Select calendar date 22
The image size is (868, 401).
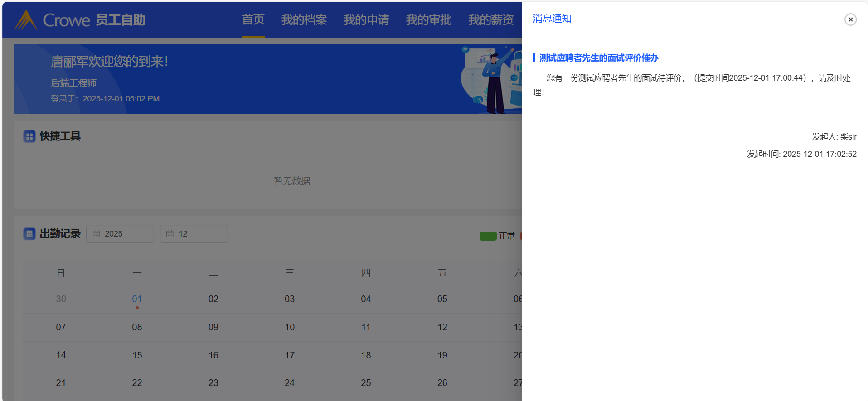coord(137,383)
